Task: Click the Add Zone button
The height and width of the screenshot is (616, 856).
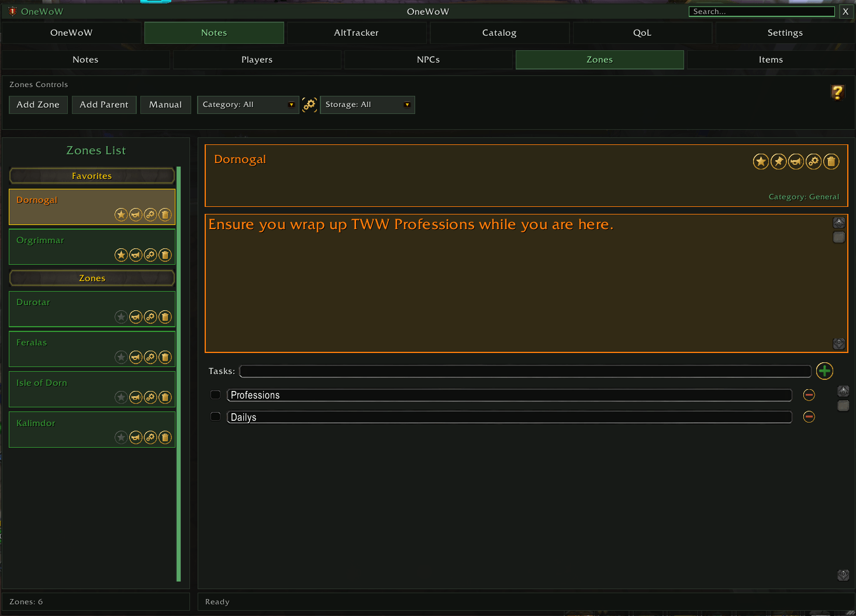Action: click(38, 105)
